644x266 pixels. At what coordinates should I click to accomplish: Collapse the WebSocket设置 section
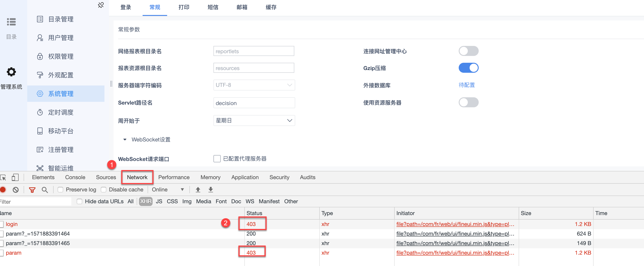coord(125,140)
